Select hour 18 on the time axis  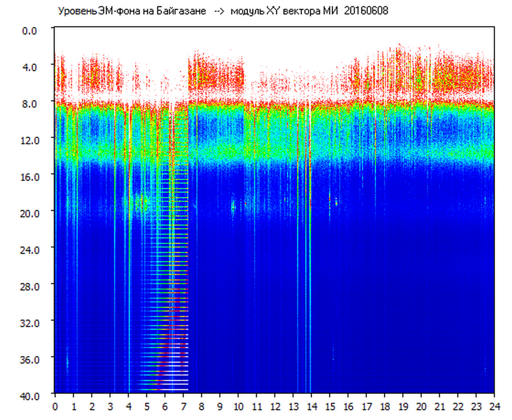point(384,406)
